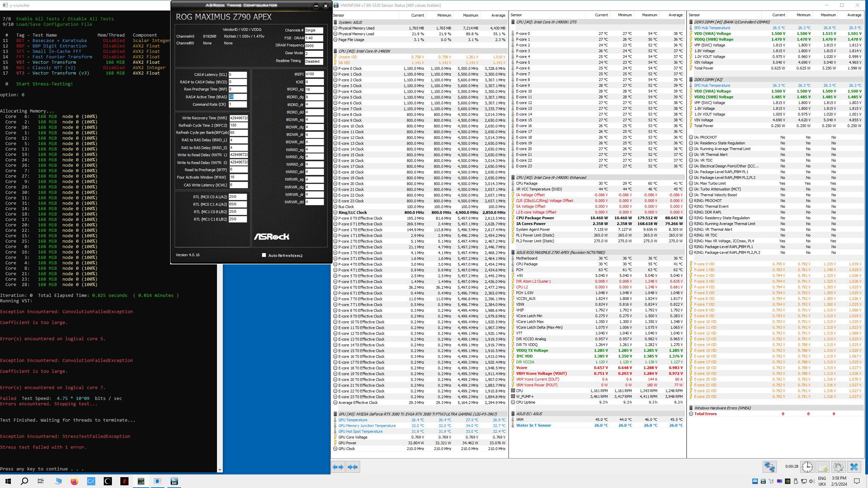868x488 pixels.
Task: Click the Sensor column header in middle panel
Action: [516, 15]
